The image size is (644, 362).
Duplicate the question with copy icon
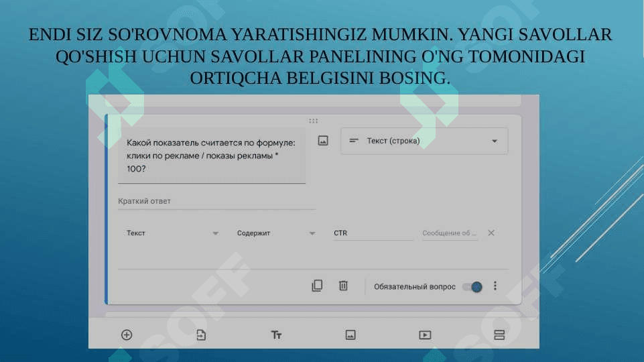click(x=317, y=286)
